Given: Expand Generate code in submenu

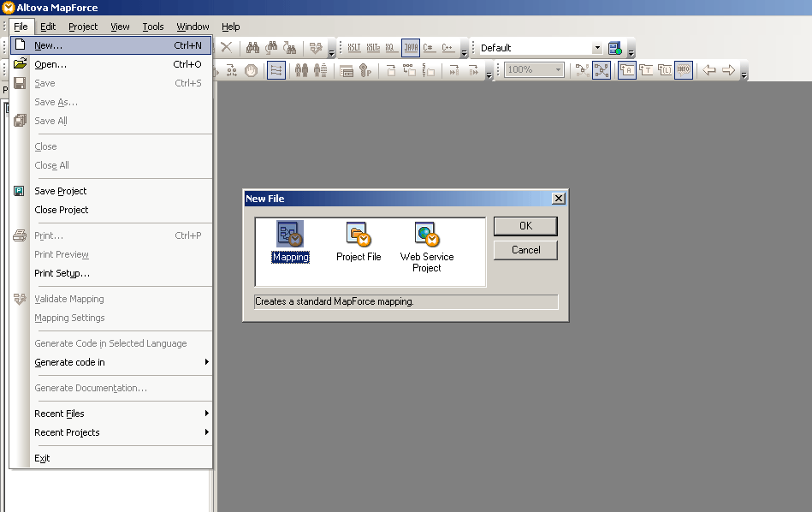Looking at the screenshot, I should [x=206, y=361].
